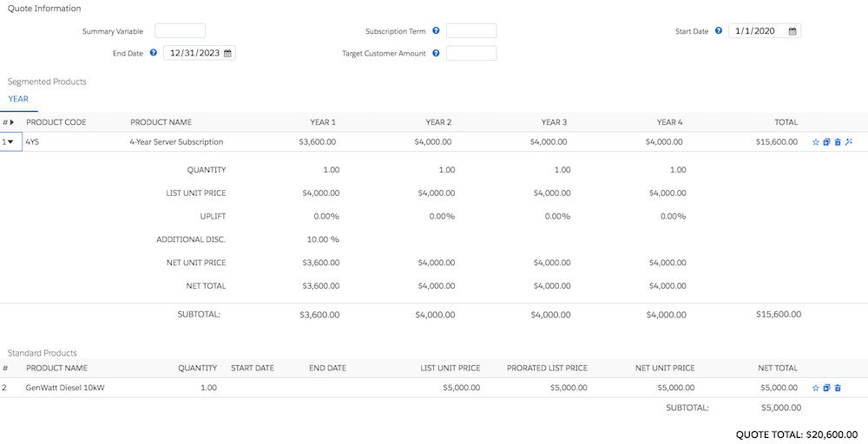Click the Summary Variable input field
The image size is (868, 444).
coord(180,31)
